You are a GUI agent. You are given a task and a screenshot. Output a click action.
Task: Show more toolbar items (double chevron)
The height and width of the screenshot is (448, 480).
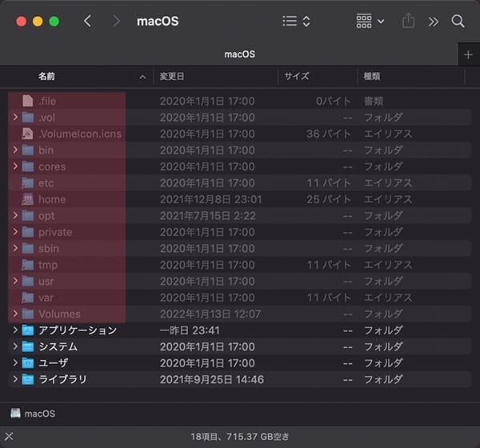(x=433, y=22)
